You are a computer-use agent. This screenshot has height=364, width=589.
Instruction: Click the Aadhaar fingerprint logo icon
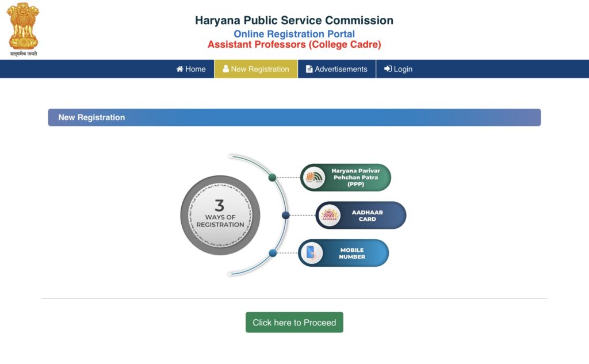click(330, 215)
